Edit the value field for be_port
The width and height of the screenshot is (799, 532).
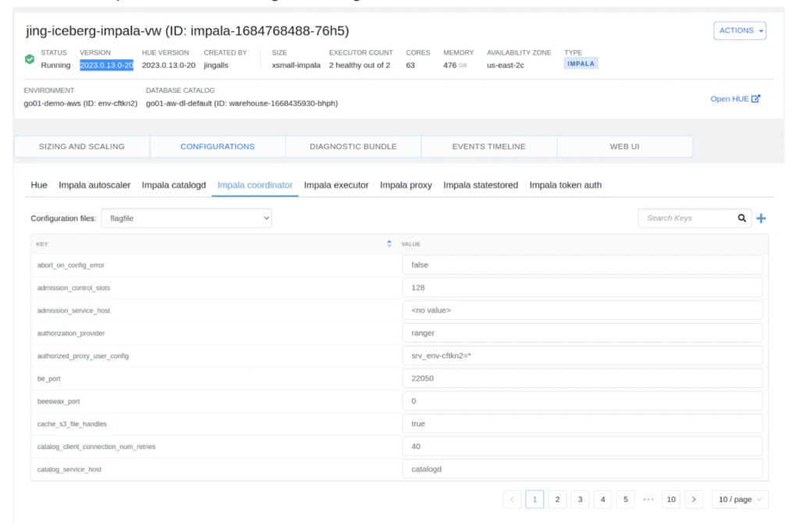click(584, 378)
